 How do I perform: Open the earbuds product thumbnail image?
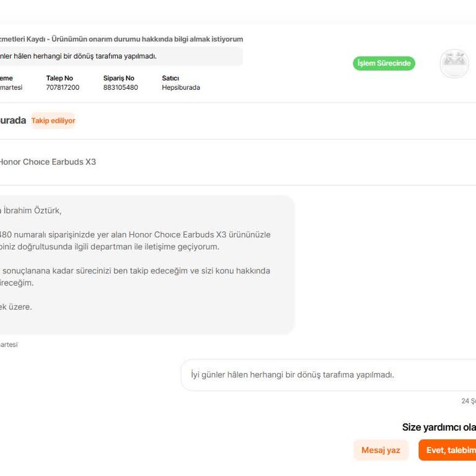pos(454,63)
